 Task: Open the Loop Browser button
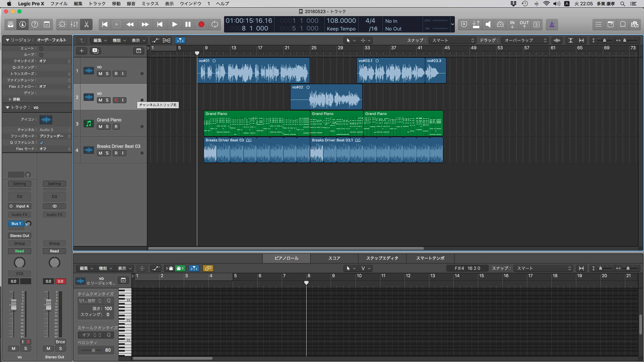(623, 24)
